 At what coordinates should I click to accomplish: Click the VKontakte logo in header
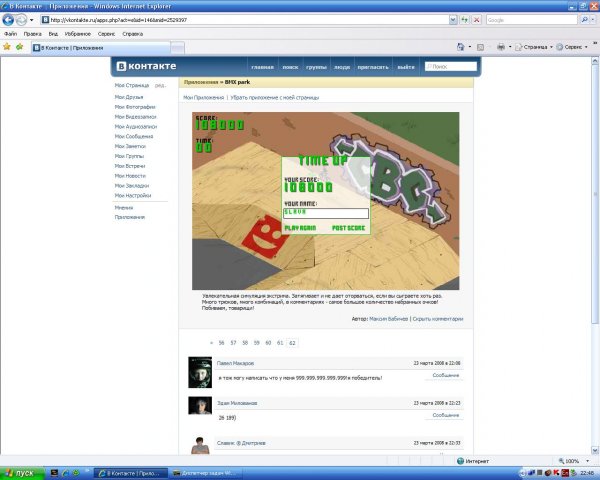click(147, 67)
